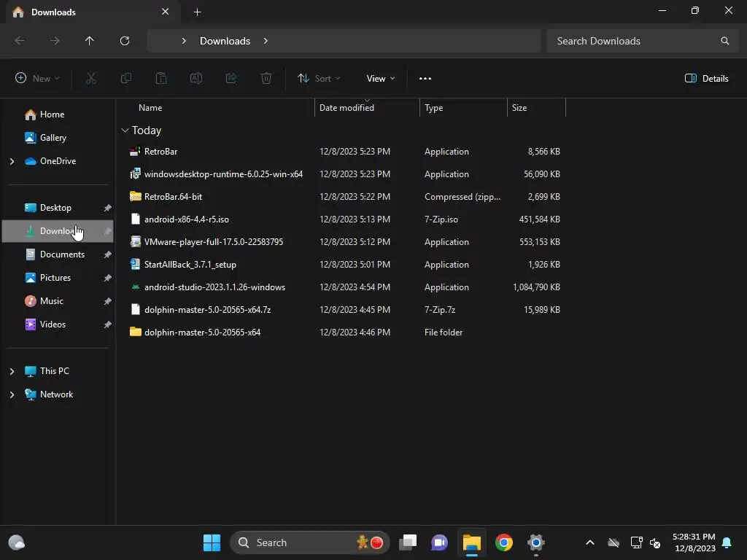Open Google Chrome from taskbar
This screenshot has height=560, width=747.
(503, 542)
